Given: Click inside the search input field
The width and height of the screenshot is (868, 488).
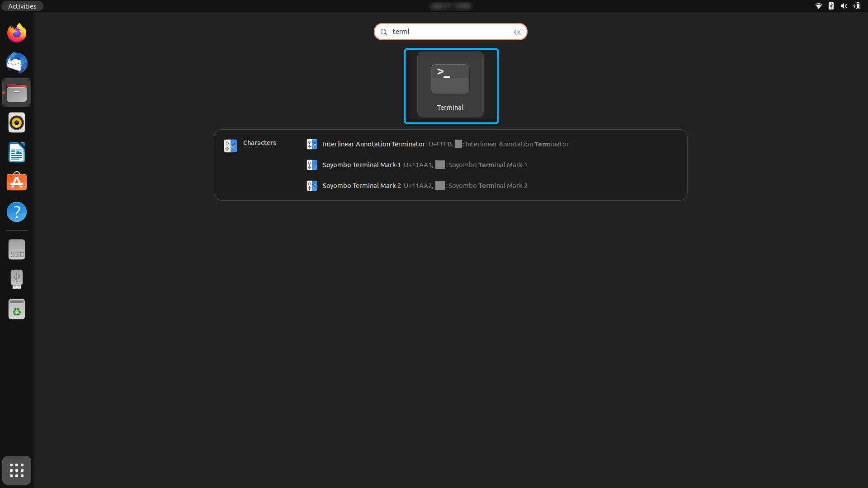Looking at the screenshot, I should (450, 32).
